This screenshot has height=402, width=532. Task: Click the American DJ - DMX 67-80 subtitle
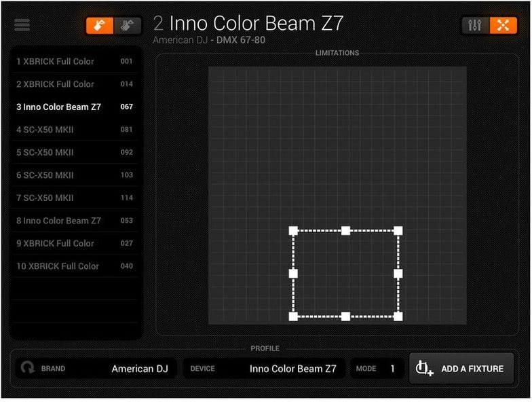point(209,40)
